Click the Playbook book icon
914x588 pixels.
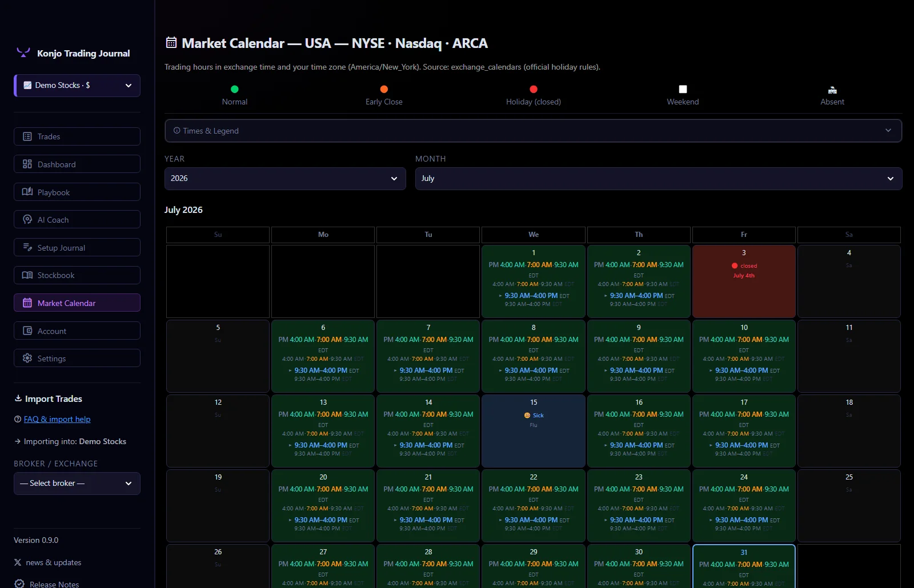click(27, 192)
